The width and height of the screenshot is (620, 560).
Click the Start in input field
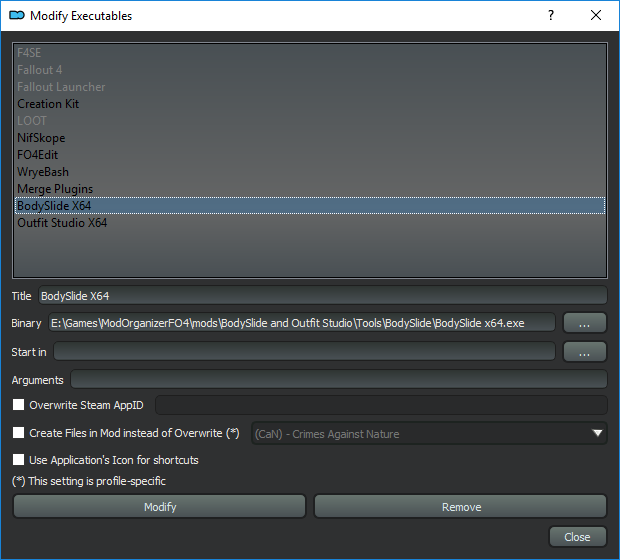tap(304, 351)
